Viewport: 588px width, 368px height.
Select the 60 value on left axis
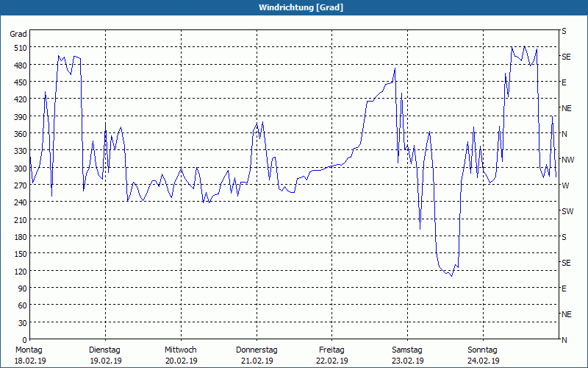pyautogui.click(x=23, y=305)
